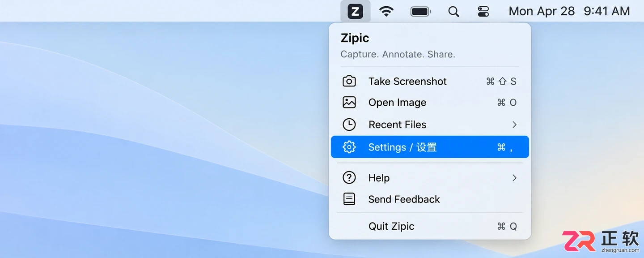Viewport: 644px width, 258px height.
Task: Click the picture icon beside Open Image
Action: 349,103
